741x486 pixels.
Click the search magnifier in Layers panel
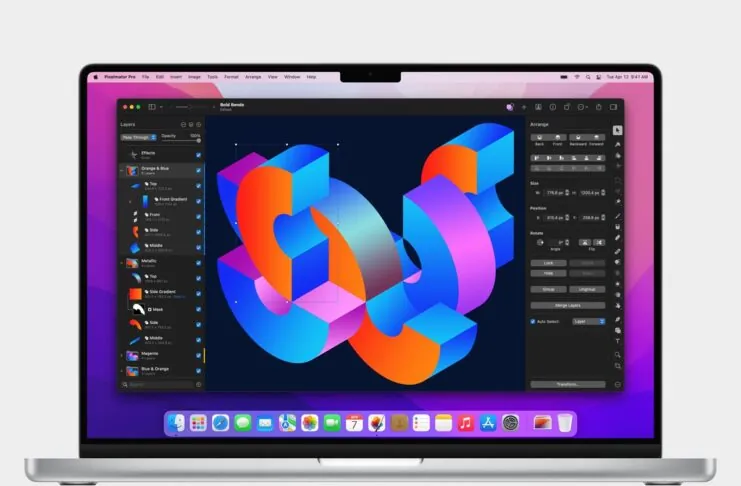(125, 385)
